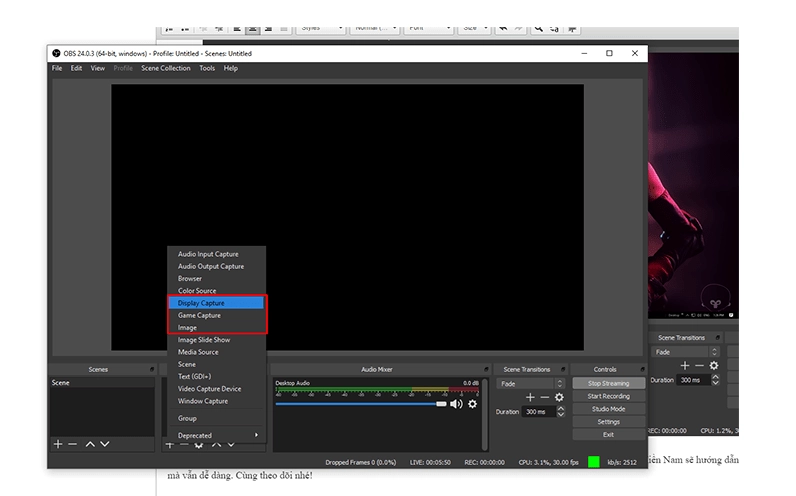Screen dimensions: 796x496
Task: Remove the selected scene with minus icon
Action: tap(72, 443)
